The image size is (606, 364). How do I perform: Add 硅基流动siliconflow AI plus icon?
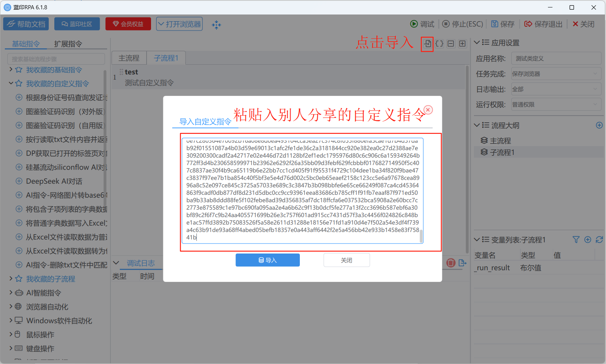coord(19,167)
